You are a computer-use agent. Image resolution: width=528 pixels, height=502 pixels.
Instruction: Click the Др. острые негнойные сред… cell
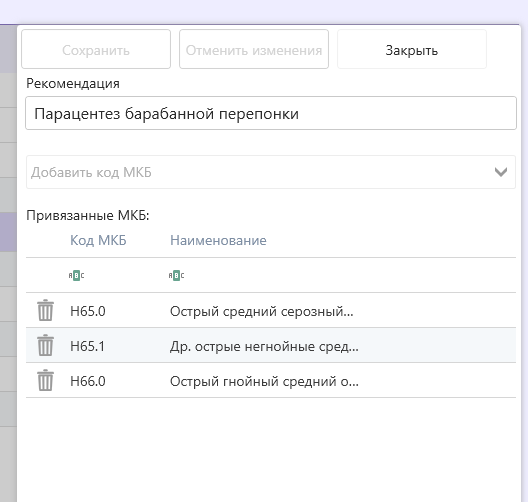pos(264,346)
